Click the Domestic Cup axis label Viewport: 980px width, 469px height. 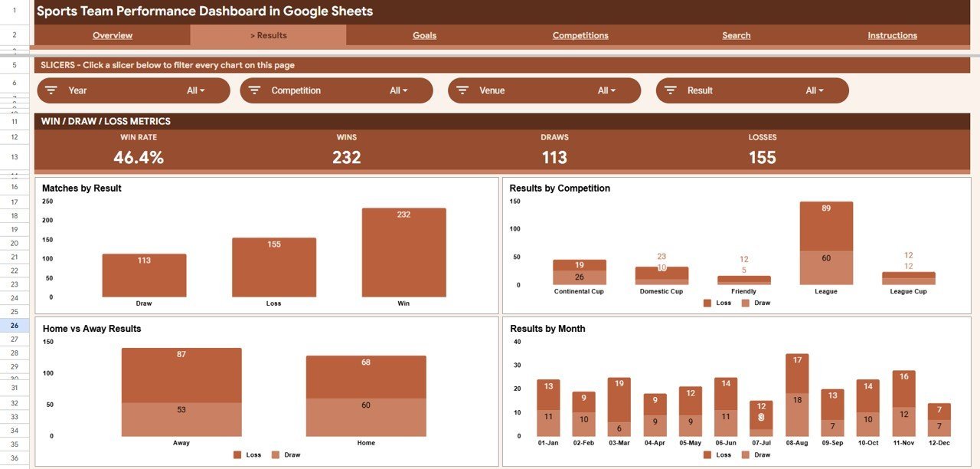click(x=661, y=291)
